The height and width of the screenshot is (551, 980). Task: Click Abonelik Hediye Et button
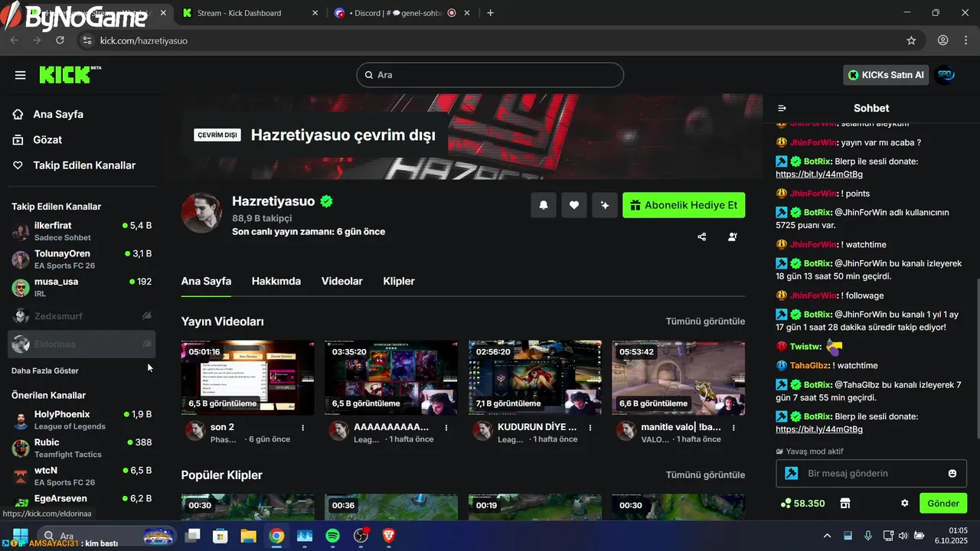pos(684,205)
